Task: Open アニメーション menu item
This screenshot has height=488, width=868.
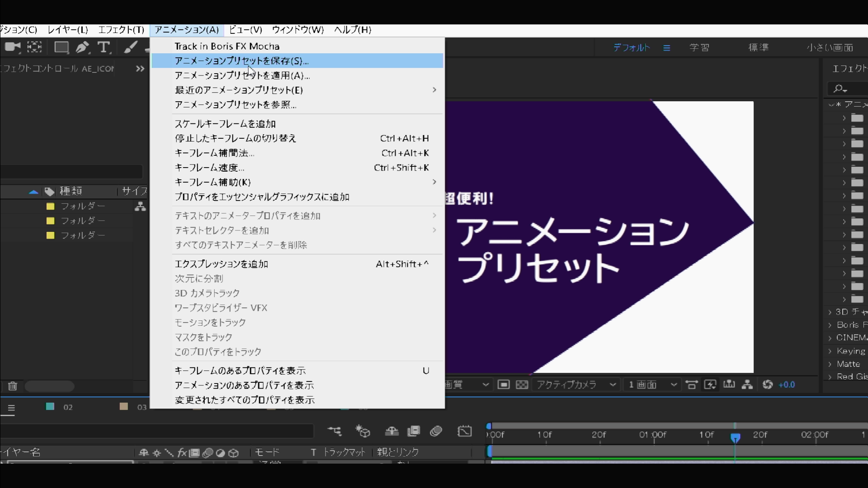Action: point(186,29)
